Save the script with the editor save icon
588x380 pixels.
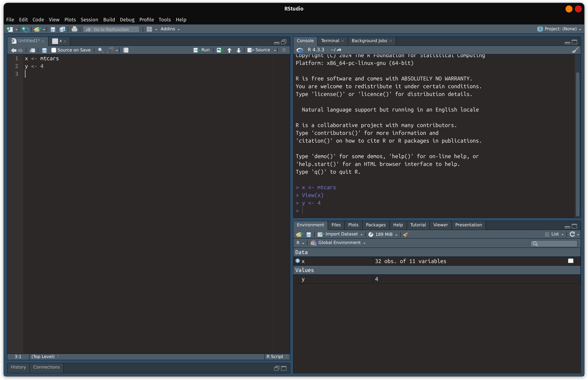[44, 50]
